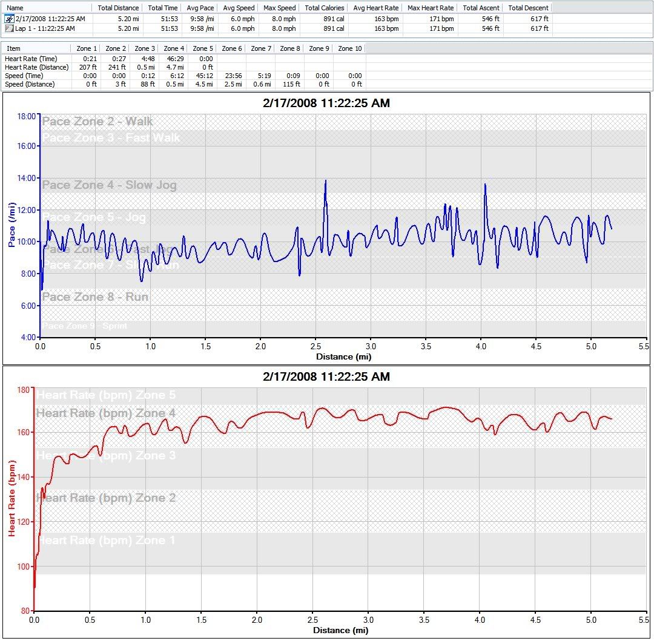Click the Max Heart Rate column header
The image size is (654, 644).
[x=431, y=8]
